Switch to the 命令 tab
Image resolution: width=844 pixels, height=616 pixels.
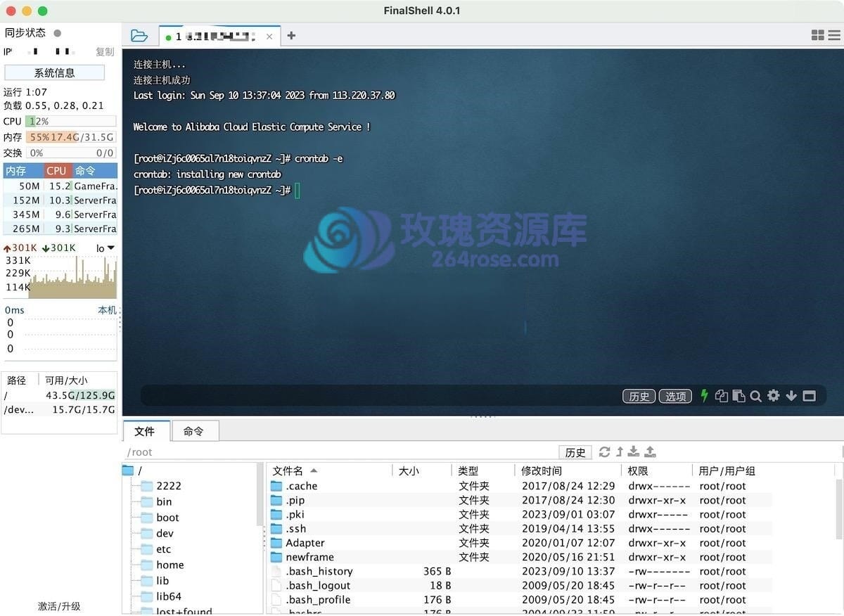[x=193, y=431]
